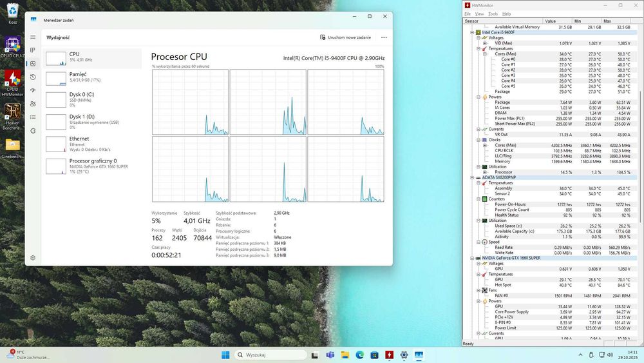Open the three-dots more options in Task Manager
This screenshot has height=363, width=644.
coord(384,37)
